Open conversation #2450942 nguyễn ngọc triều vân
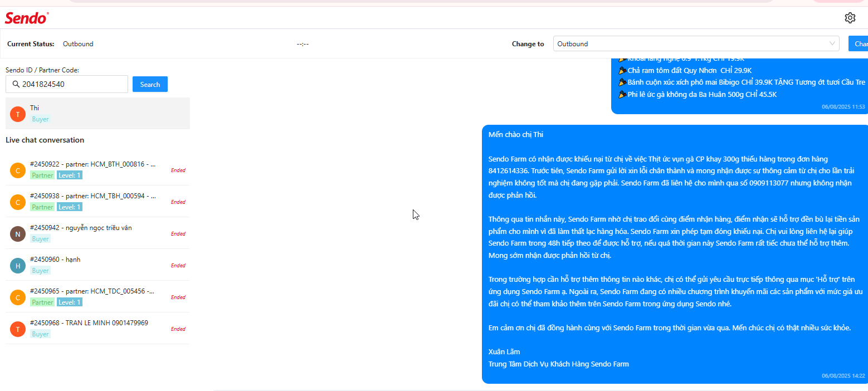Image resolution: width=868 pixels, height=391 pixels. point(97,233)
